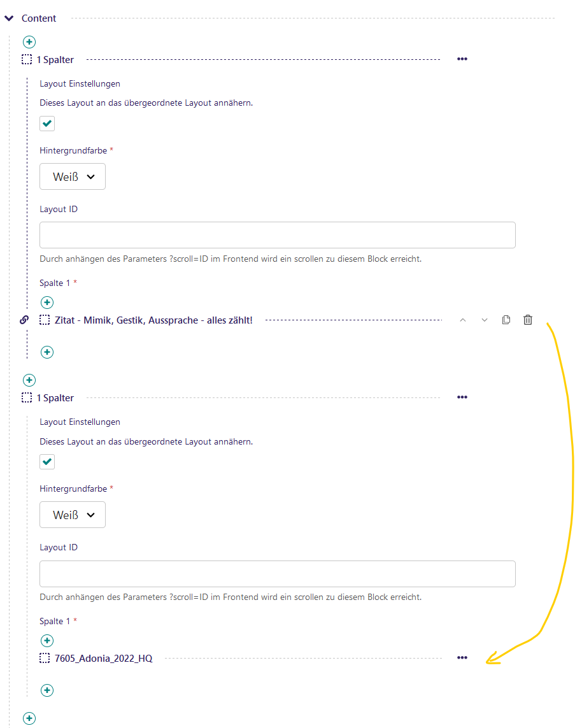Click second Layout Einstellungen label
The height and width of the screenshot is (728, 575).
click(80, 422)
